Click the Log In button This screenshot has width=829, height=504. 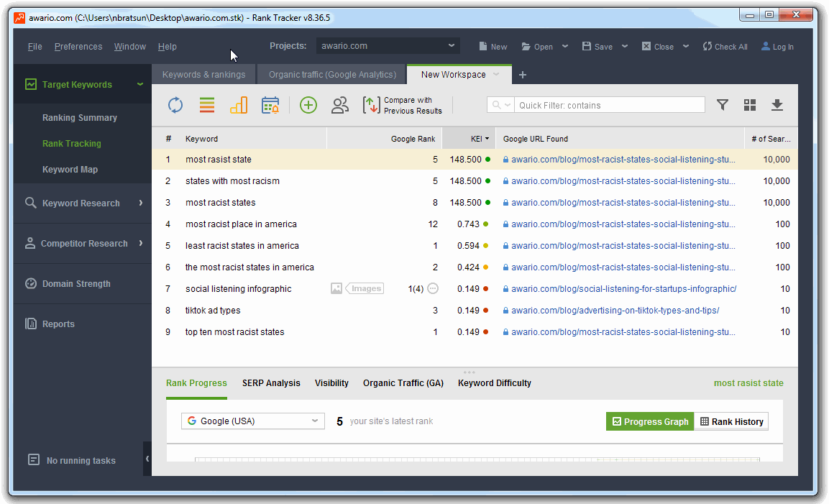pyautogui.click(x=777, y=47)
